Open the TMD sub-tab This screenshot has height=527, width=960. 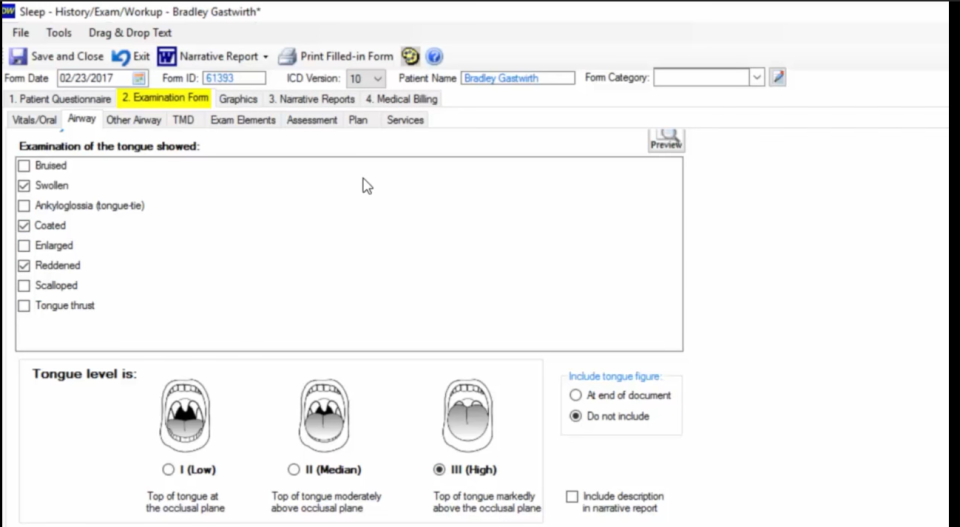click(x=183, y=120)
